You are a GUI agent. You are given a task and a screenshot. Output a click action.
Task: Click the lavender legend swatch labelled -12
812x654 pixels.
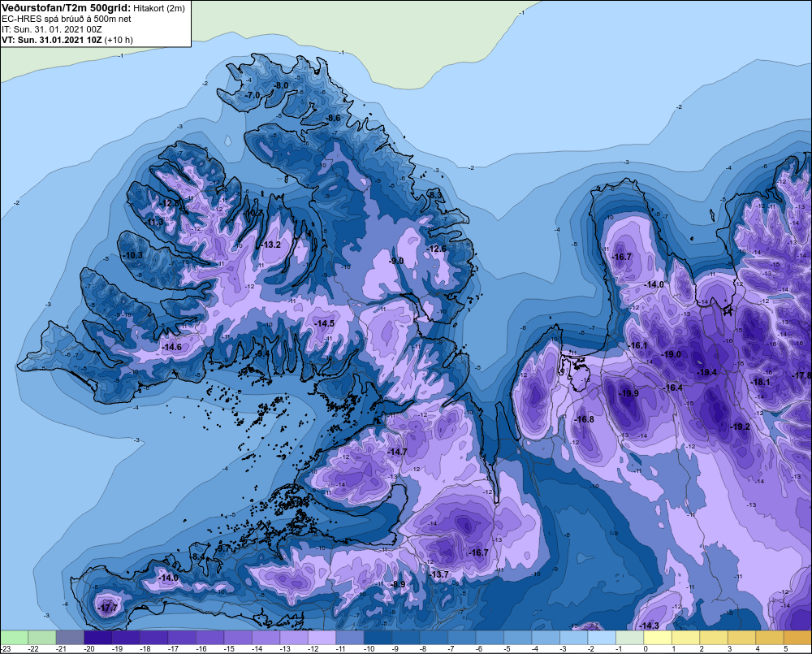322,638
